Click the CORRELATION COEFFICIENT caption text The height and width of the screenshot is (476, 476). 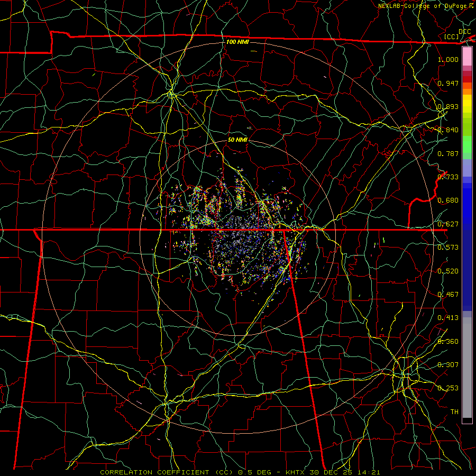(154, 472)
